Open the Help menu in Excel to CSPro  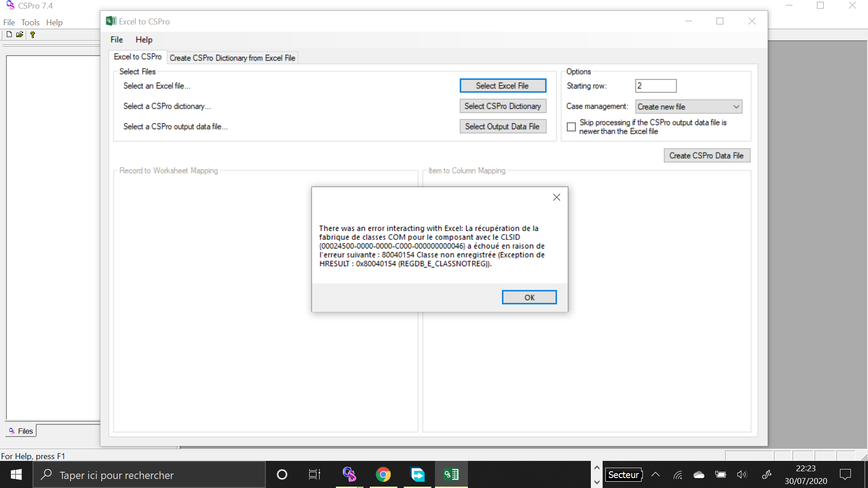[143, 39]
